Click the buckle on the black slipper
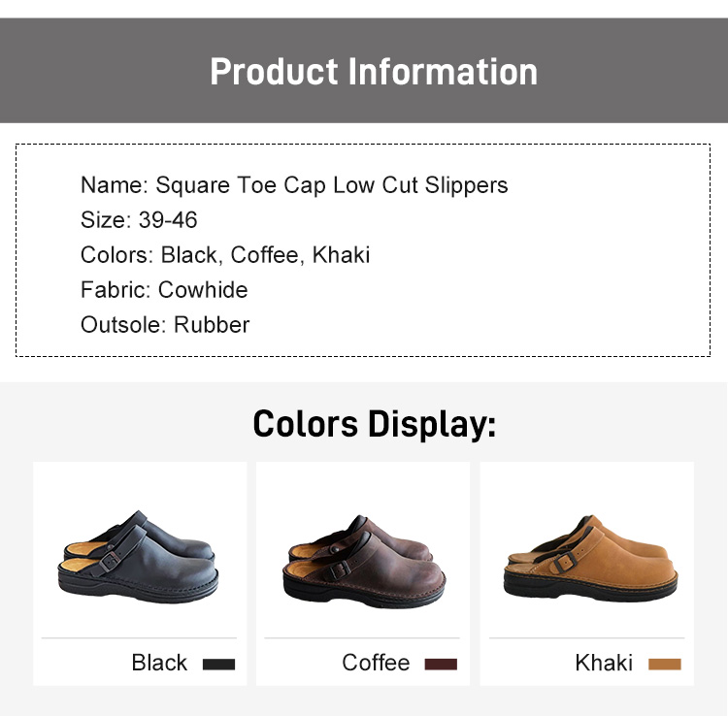Screen dimensions: 728x716 pos(111,561)
